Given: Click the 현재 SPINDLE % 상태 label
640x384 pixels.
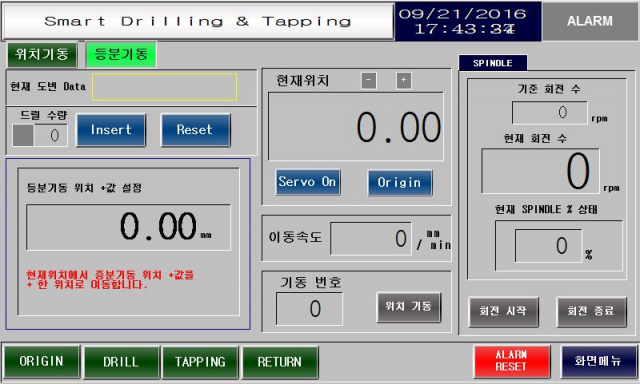Looking at the screenshot, I should coord(546,210).
